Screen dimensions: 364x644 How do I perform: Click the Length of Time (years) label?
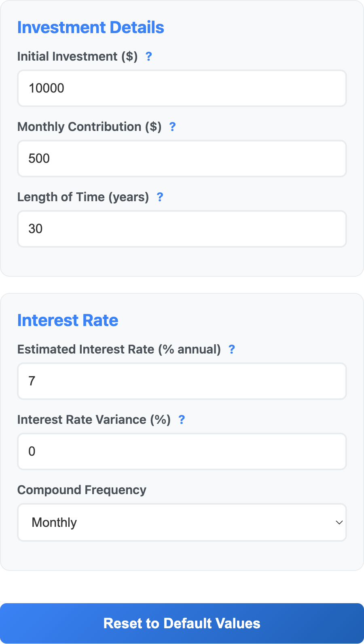point(83,197)
